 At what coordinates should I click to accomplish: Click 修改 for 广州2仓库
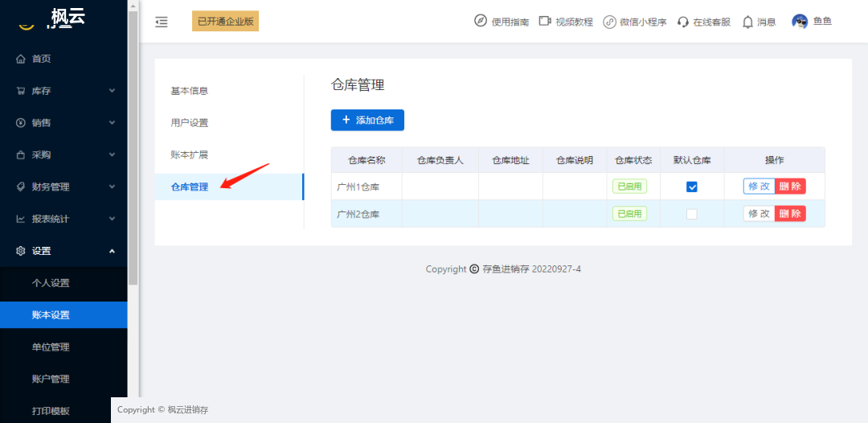point(759,214)
